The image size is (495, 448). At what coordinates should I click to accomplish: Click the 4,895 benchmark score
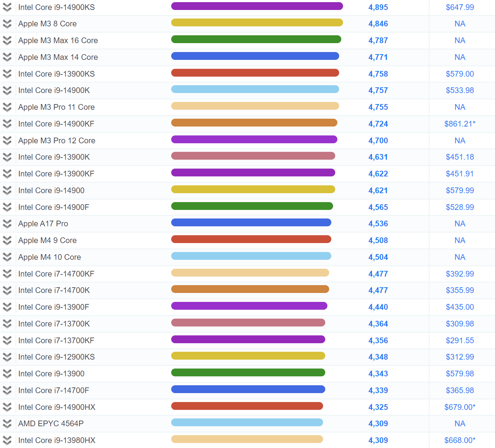[x=378, y=7]
